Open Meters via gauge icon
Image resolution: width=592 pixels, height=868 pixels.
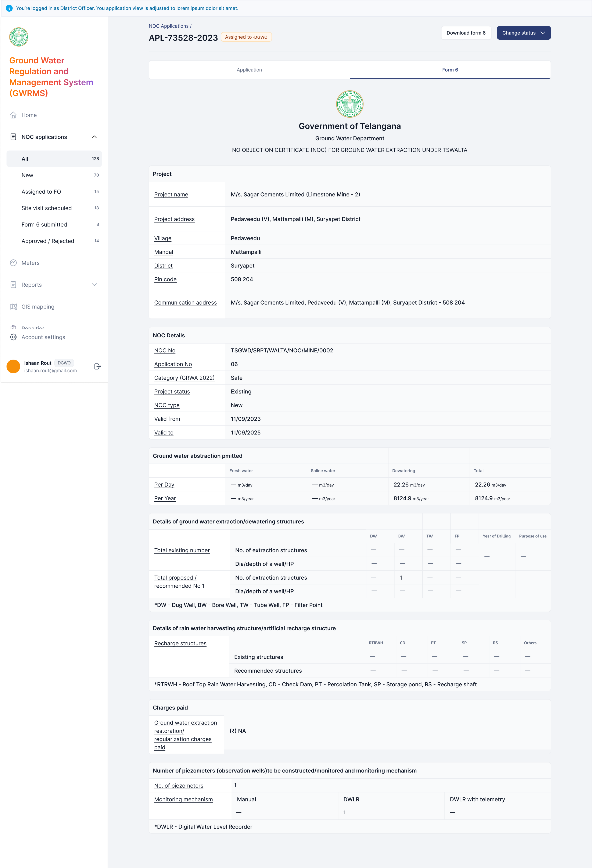pos(13,263)
